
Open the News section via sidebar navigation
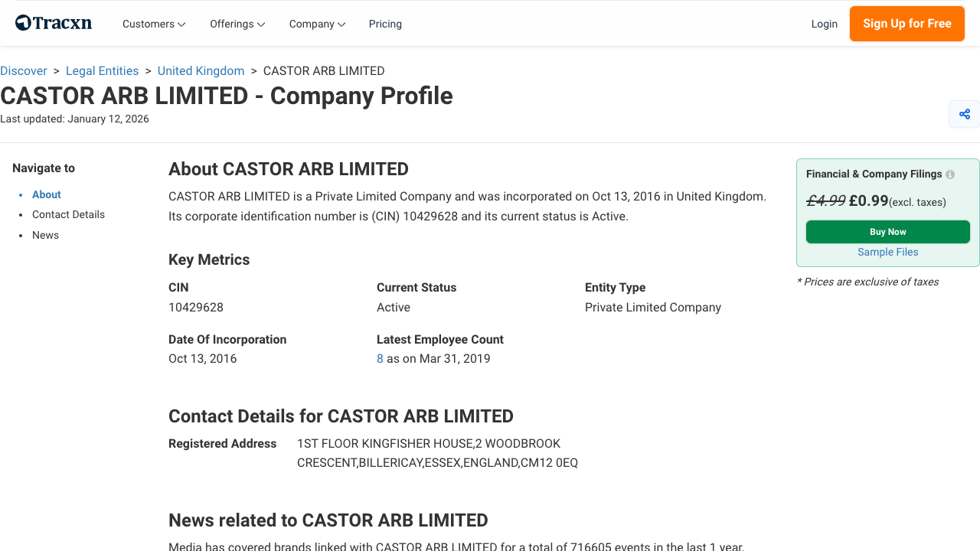pos(45,235)
